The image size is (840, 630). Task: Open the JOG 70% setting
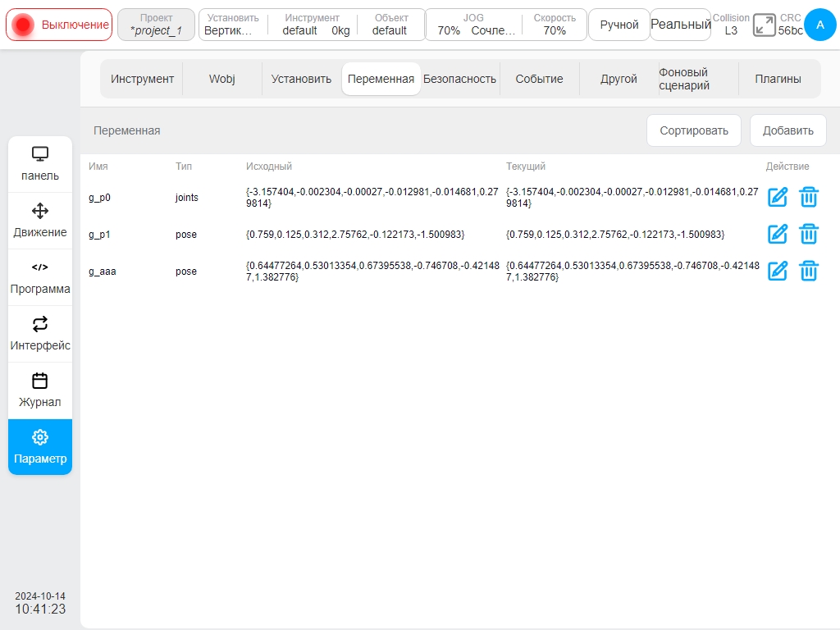pyautogui.click(x=473, y=25)
